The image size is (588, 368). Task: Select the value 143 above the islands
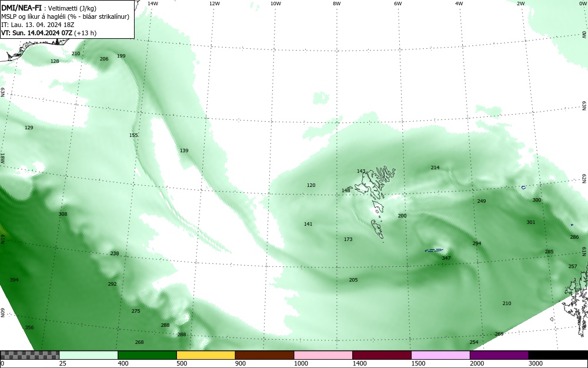tap(361, 171)
